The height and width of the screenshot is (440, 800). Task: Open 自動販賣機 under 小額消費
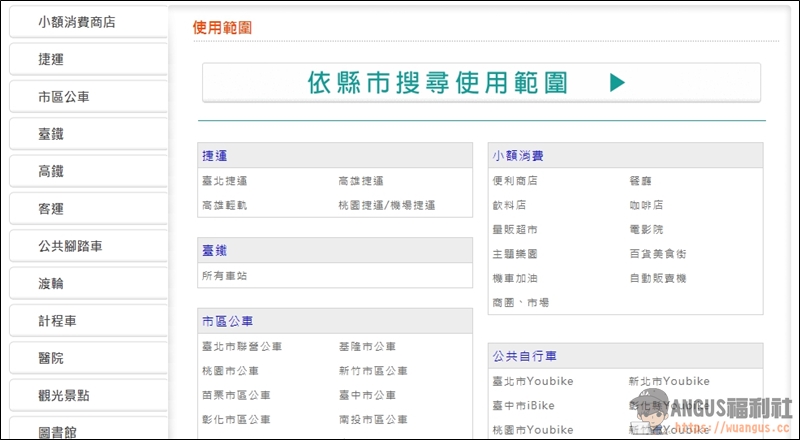[658, 278]
